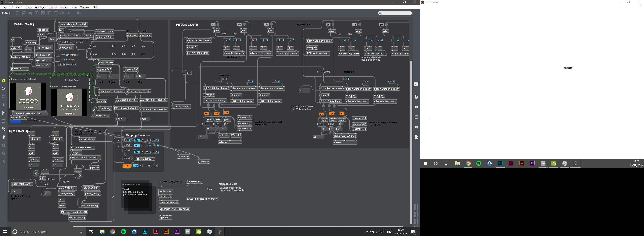Click the blue Map button in x row
Viewport: 644px width, 236px height.
pos(137,140)
